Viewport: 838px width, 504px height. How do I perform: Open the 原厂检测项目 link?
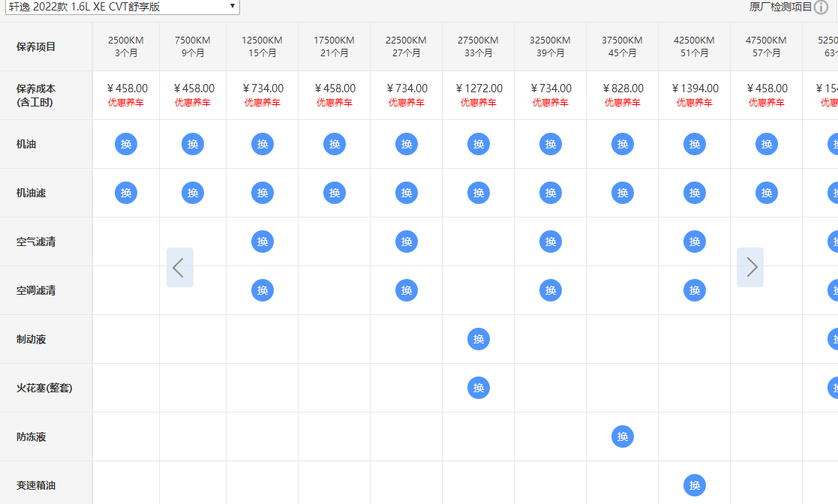(x=780, y=7)
